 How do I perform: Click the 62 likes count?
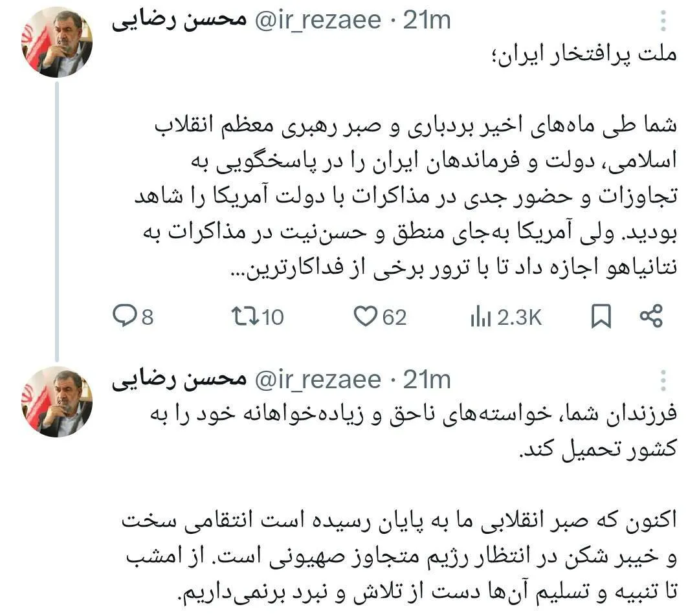pos(394,317)
